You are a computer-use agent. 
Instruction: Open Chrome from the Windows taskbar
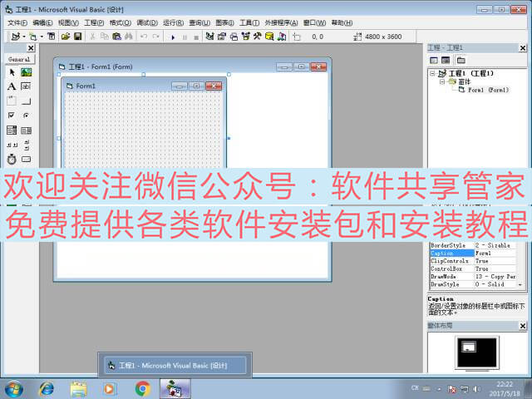tap(143, 388)
